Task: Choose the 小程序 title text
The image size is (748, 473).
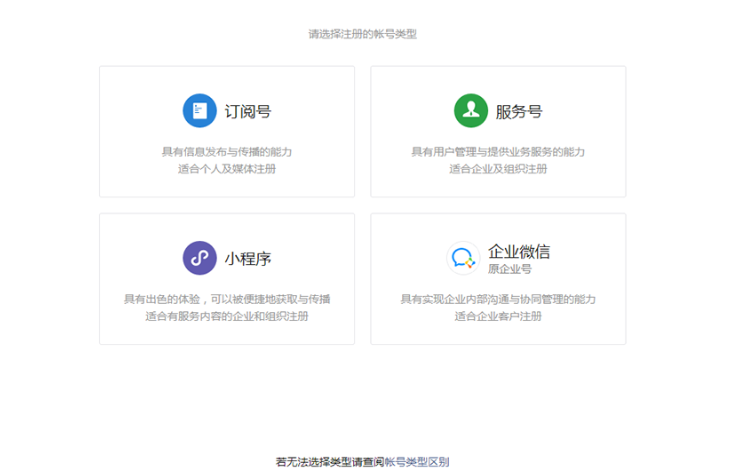Action: tap(247, 259)
